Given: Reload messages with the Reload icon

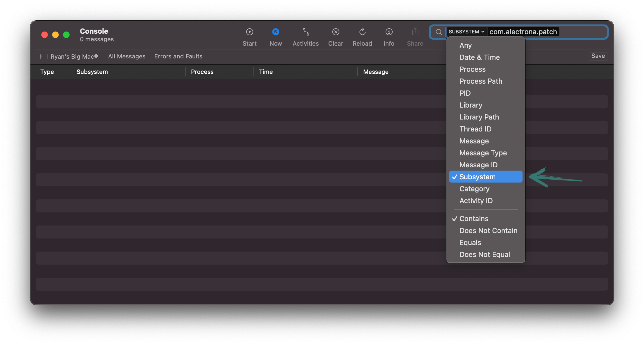Looking at the screenshot, I should [x=362, y=32].
